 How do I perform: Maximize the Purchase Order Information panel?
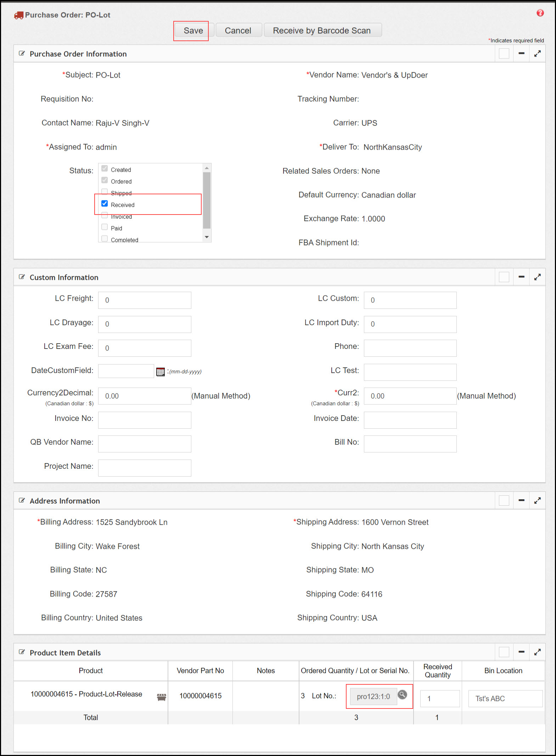(x=537, y=54)
